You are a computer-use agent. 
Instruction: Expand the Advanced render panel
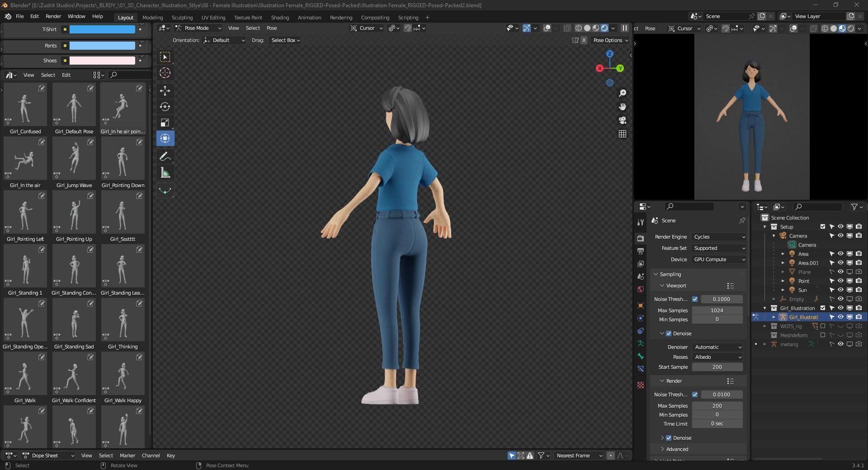(x=677, y=449)
